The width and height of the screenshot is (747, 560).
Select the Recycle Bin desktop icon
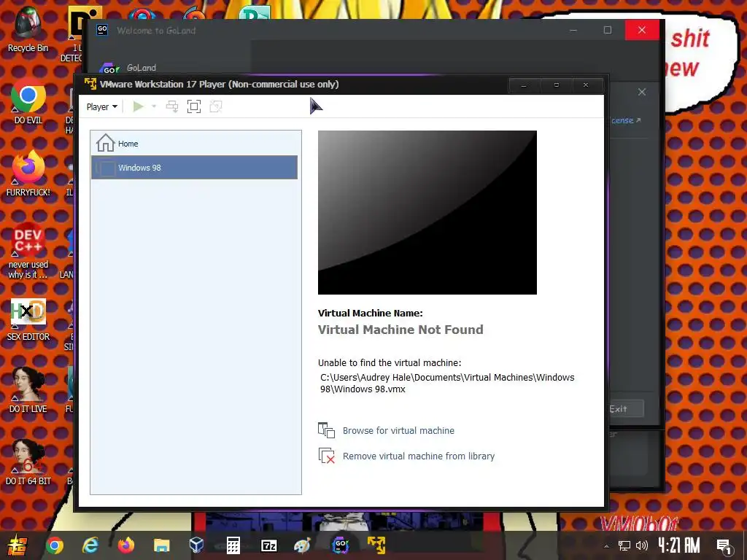28,29
